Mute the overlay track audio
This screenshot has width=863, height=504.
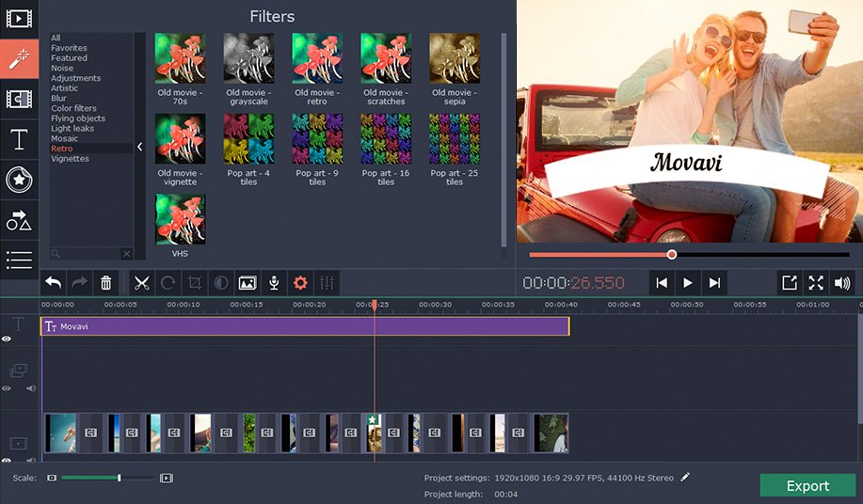31,388
